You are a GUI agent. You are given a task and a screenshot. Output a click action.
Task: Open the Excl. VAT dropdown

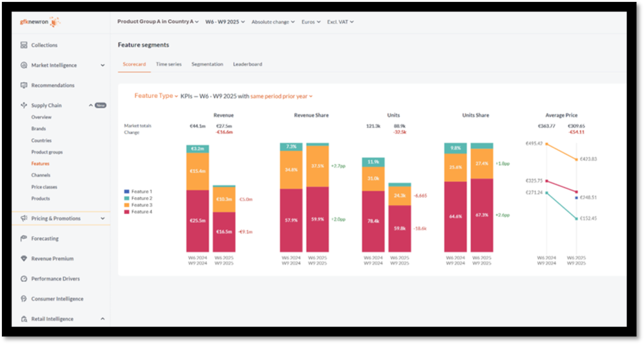340,22
